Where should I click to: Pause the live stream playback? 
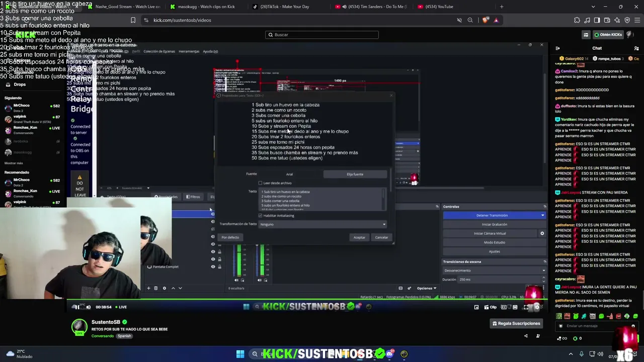coord(76,307)
